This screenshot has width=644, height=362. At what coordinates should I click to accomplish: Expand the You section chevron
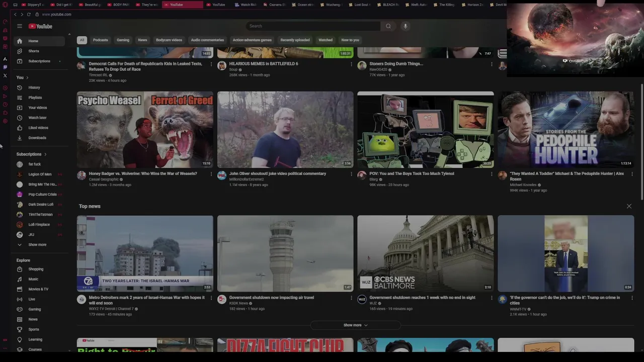pyautogui.click(x=27, y=77)
